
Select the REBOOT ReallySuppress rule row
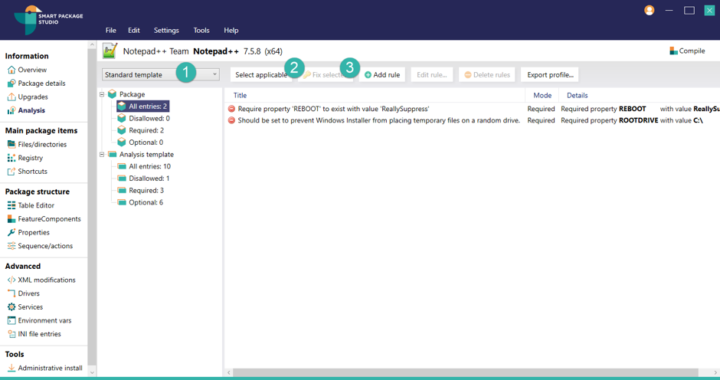pos(472,109)
